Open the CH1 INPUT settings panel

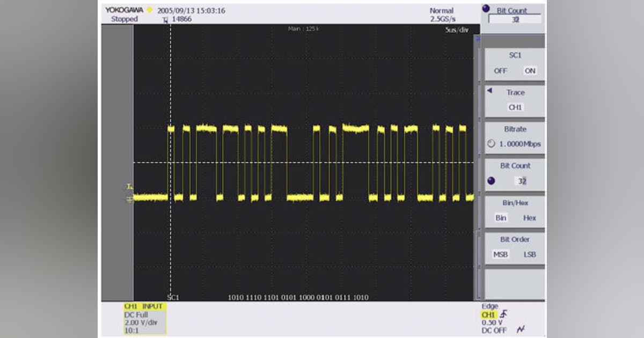(x=144, y=306)
